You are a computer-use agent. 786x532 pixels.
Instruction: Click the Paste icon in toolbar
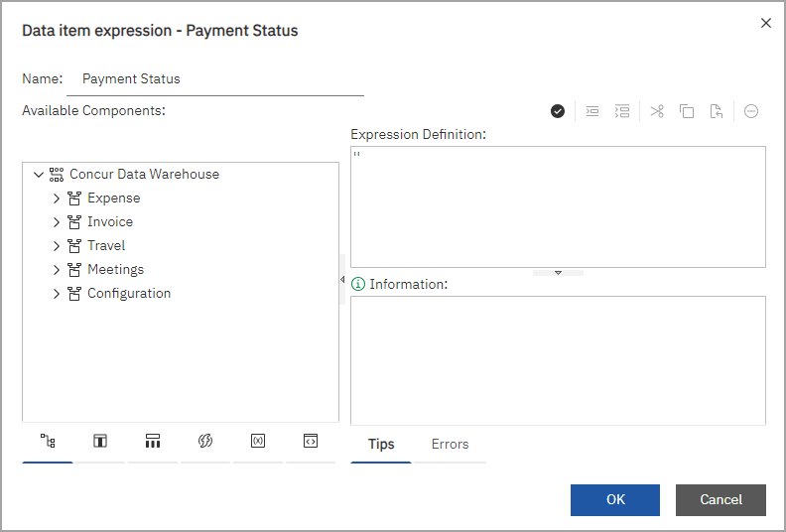[x=716, y=111]
